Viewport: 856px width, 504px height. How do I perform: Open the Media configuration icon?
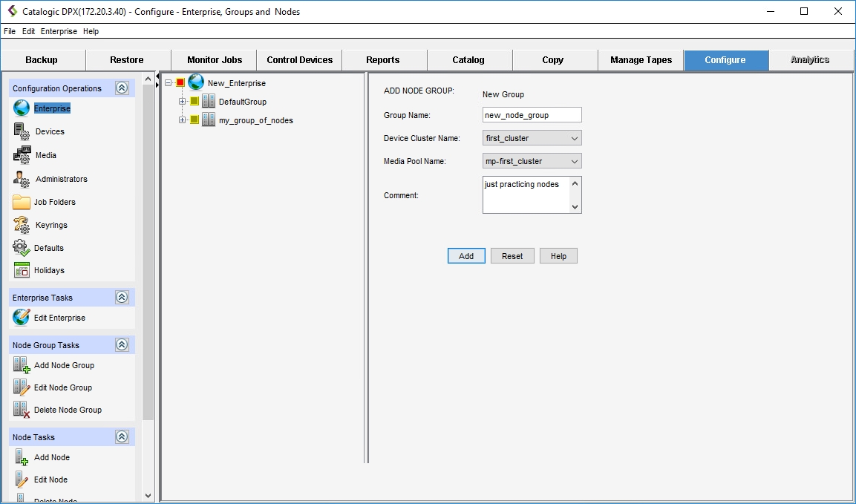[x=22, y=155]
